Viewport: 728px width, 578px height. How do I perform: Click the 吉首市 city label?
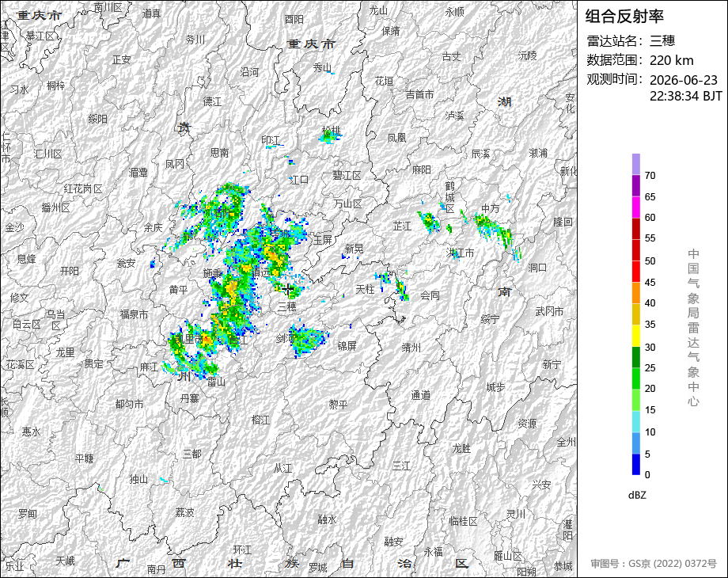click(x=419, y=95)
